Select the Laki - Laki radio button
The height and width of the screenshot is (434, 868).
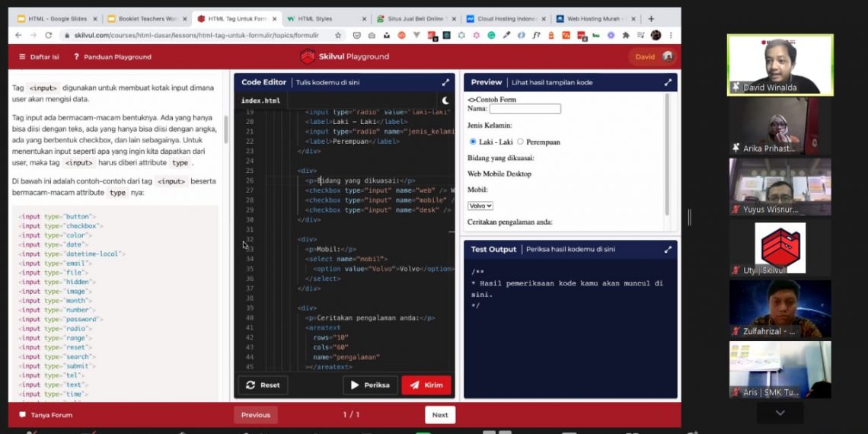[472, 142]
